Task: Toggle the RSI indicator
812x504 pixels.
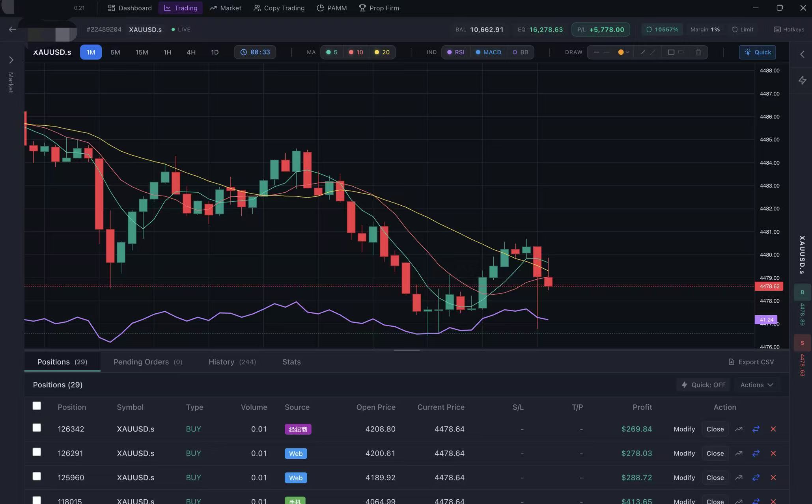Action: (455, 52)
